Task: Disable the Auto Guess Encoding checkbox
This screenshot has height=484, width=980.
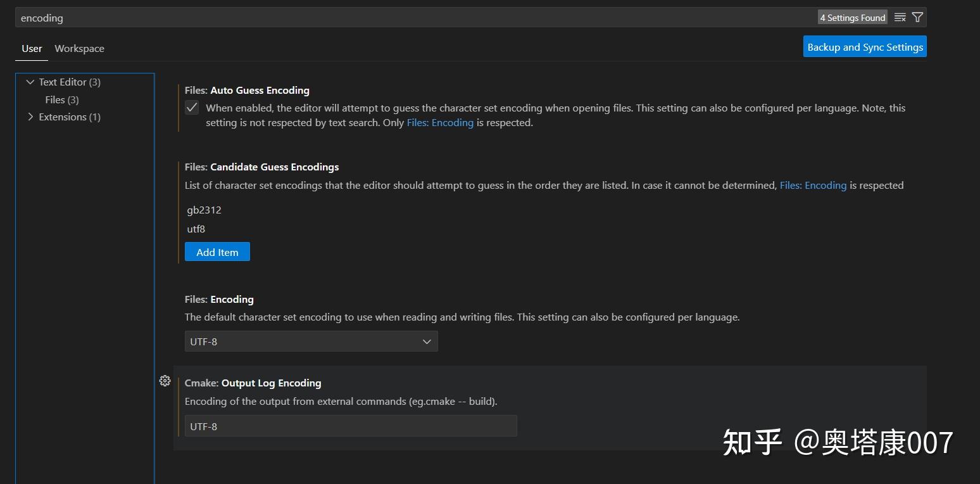Action: (191, 107)
